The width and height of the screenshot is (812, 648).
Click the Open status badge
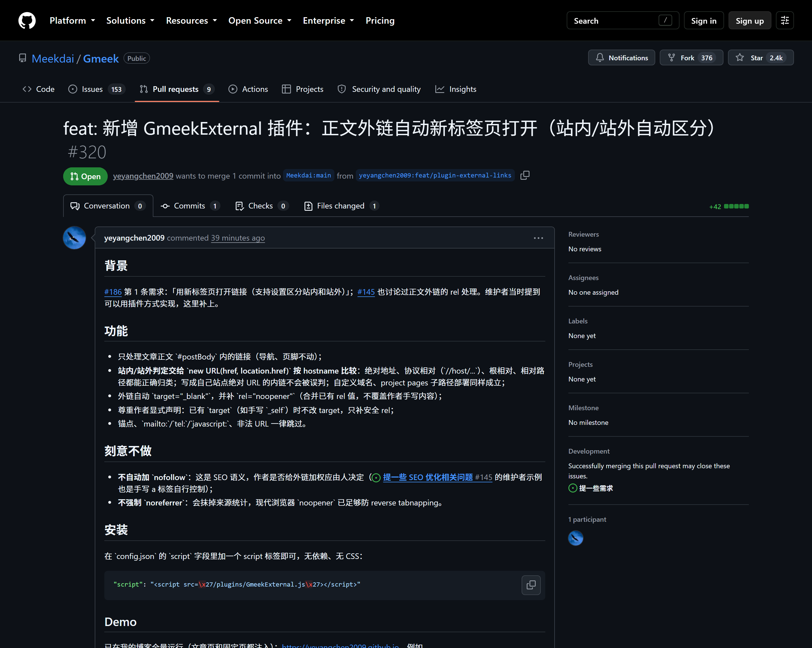coord(85,176)
